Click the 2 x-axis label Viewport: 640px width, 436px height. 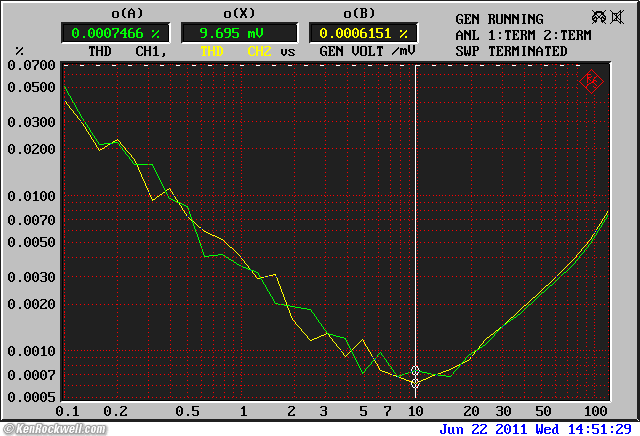coord(291,411)
